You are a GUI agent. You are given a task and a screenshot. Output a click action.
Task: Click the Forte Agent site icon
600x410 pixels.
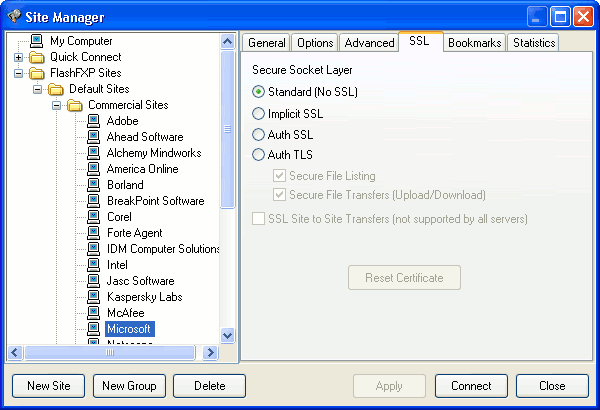[93, 233]
